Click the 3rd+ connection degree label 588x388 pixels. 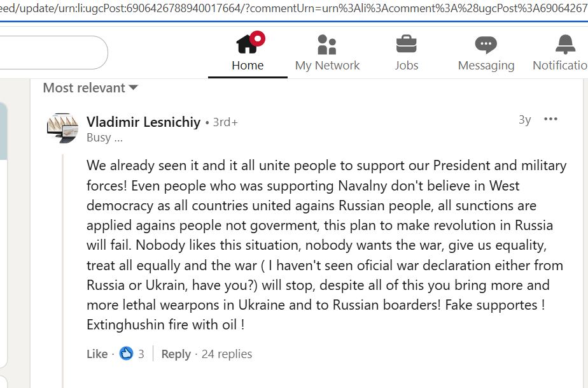(x=225, y=122)
